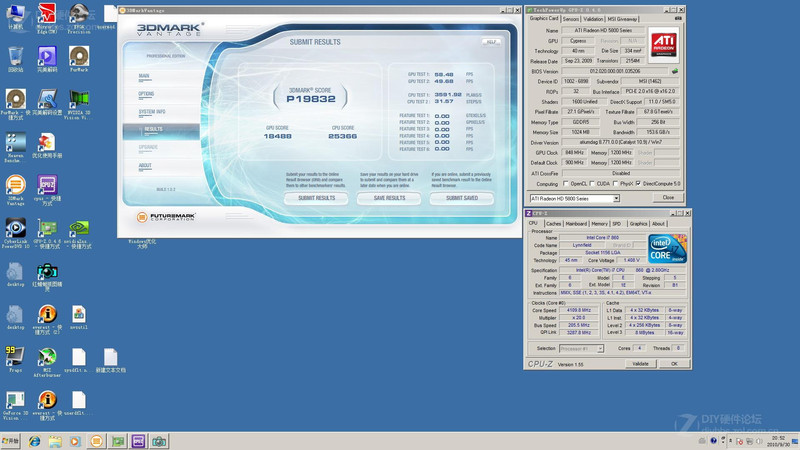This screenshot has width=800, height=450.
Task: Click the Save Results button
Action: pyautogui.click(x=389, y=198)
